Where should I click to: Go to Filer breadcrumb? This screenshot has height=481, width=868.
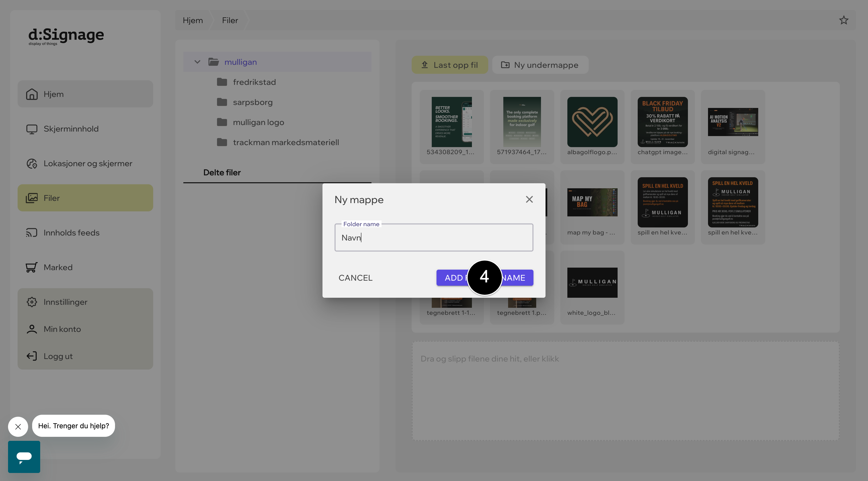[230, 20]
